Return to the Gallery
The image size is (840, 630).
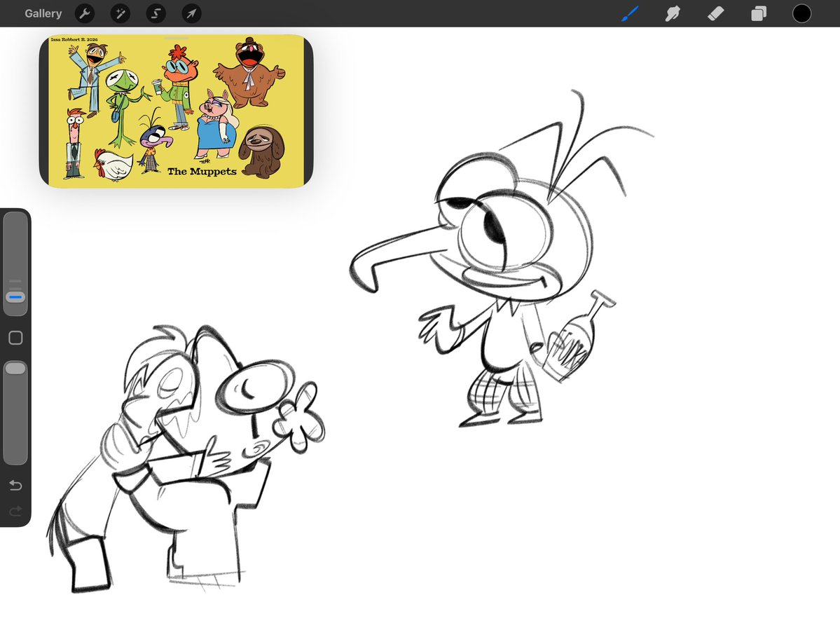(x=43, y=13)
